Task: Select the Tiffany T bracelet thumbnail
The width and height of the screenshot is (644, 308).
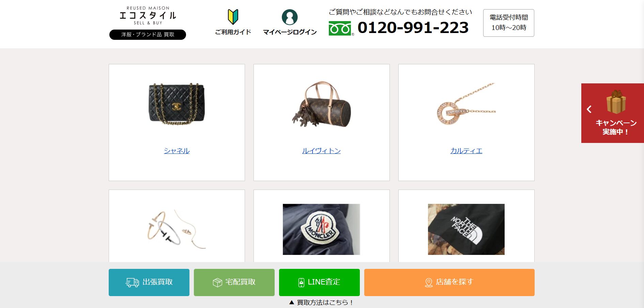Action: (177, 229)
